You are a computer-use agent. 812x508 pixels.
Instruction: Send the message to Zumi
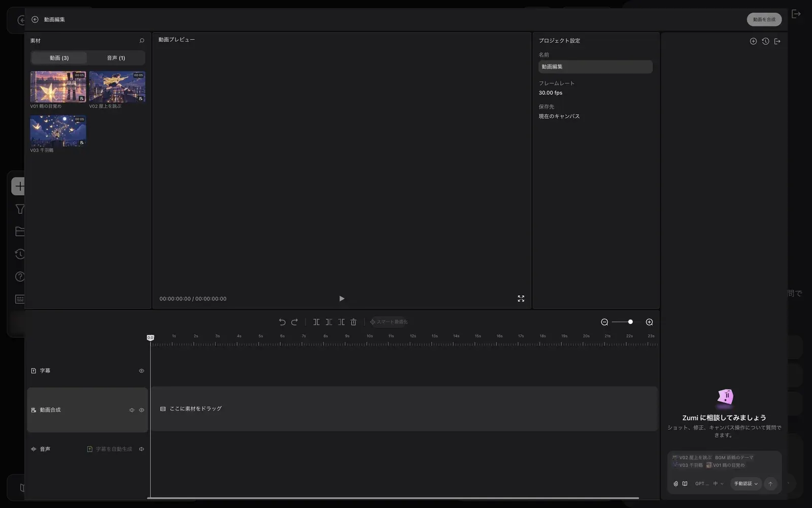click(770, 484)
